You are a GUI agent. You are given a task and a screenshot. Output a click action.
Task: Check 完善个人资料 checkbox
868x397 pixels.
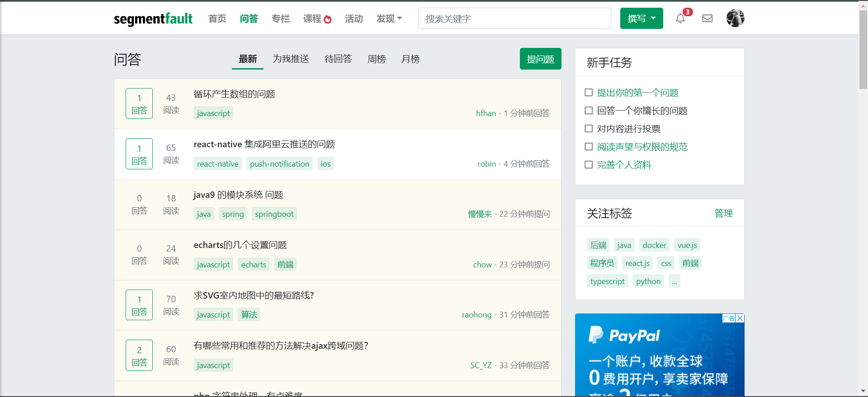[x=589, y=165]
